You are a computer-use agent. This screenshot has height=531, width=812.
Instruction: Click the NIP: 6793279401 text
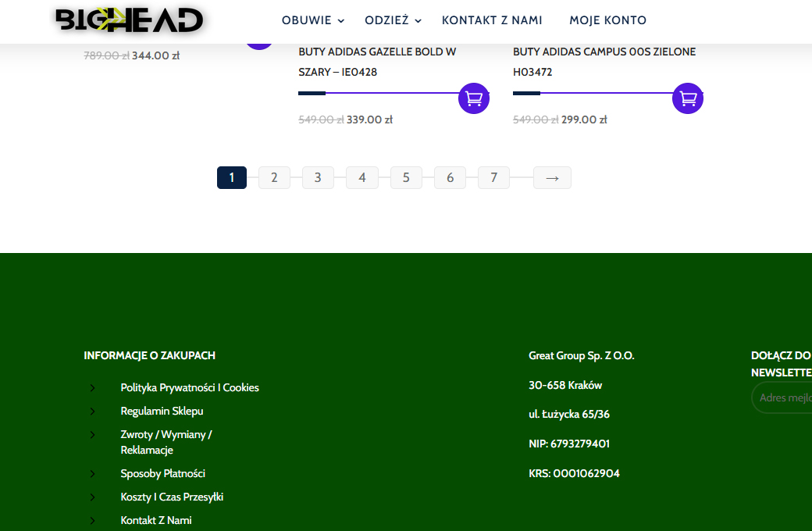click(569, 444)
